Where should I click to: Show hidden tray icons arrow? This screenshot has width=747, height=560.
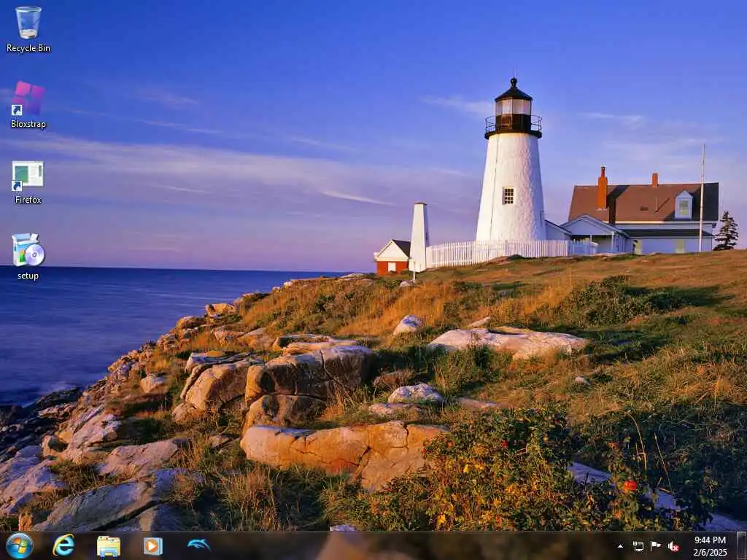coord(620,546)
